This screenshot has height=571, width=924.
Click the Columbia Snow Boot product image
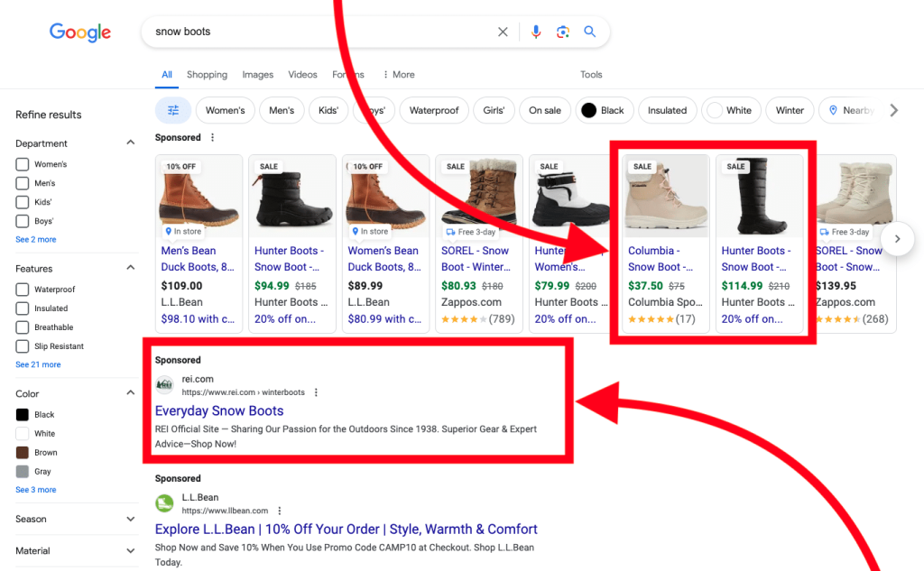pyautogui.click(x=668, y=197)
